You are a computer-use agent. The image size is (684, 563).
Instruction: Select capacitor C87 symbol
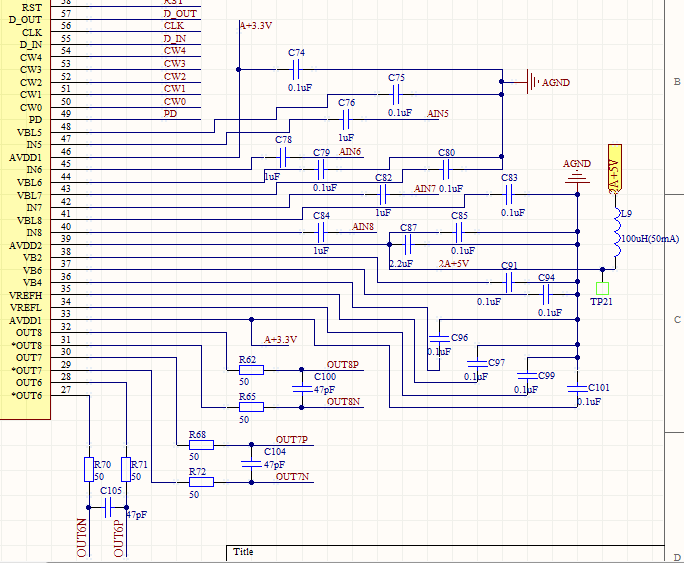[x=408, y=245]
